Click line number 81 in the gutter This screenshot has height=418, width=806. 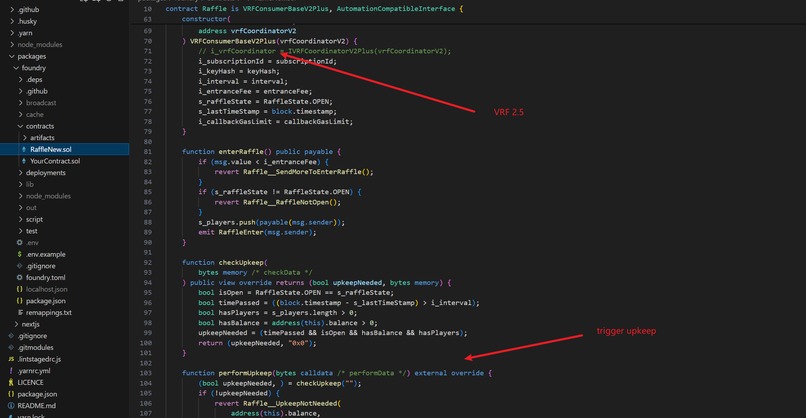[x=148, y=152]
